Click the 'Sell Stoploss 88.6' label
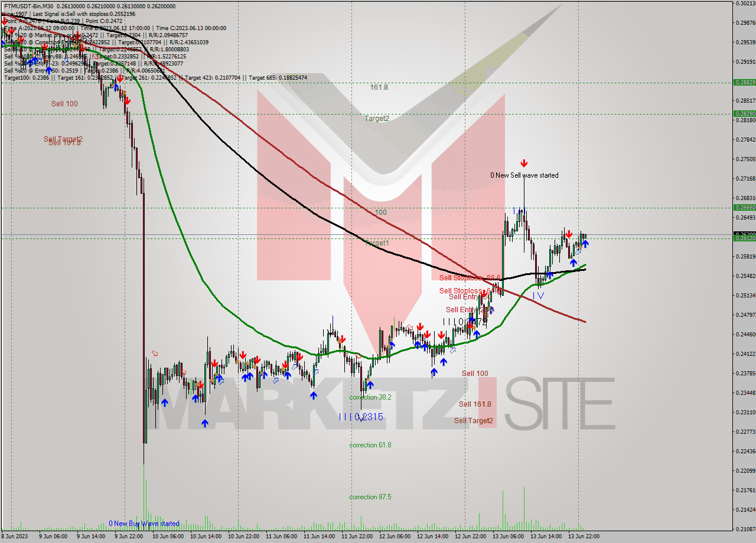This screenshot has width=756, height=543. click(470, 277)
